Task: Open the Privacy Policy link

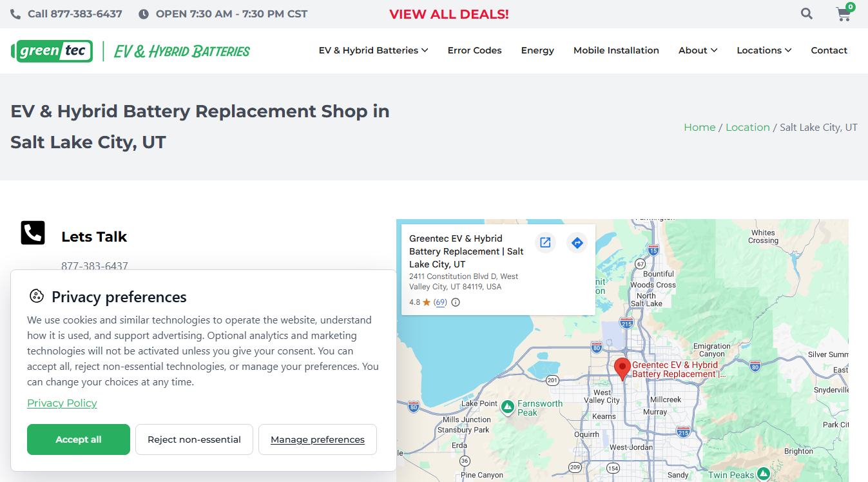Action: (62, 403)
